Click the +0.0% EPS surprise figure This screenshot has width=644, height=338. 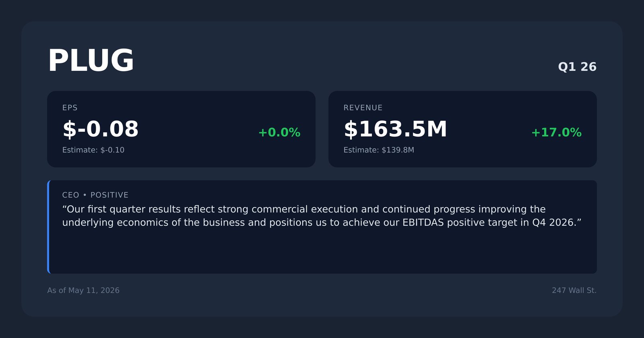pyautogui.click(x=279, y=132)
